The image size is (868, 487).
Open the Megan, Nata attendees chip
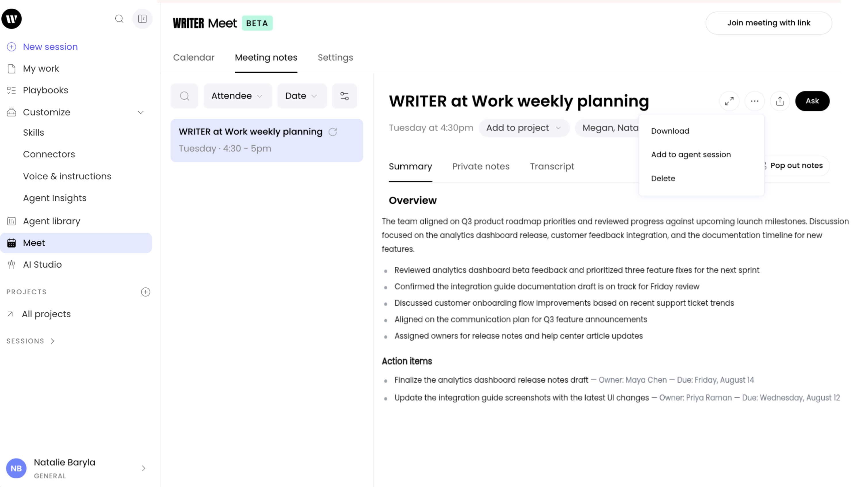(x=607, y=128)
